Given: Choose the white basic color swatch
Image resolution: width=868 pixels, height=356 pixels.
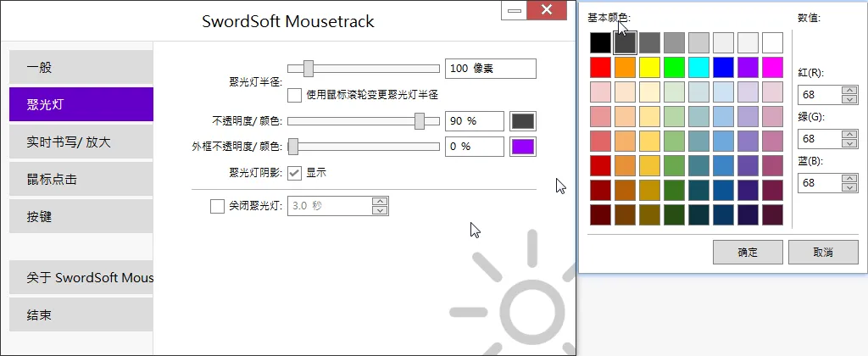Looking at the screenshot, I should (x=773, y=42).
